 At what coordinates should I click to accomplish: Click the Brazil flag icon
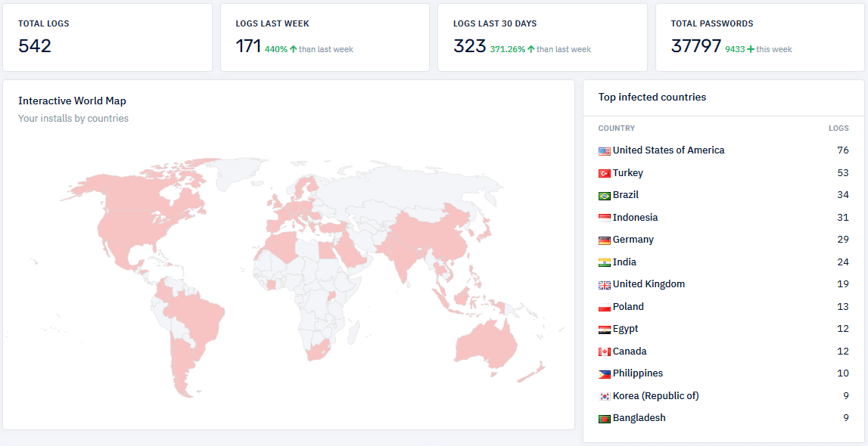[604, 196]
